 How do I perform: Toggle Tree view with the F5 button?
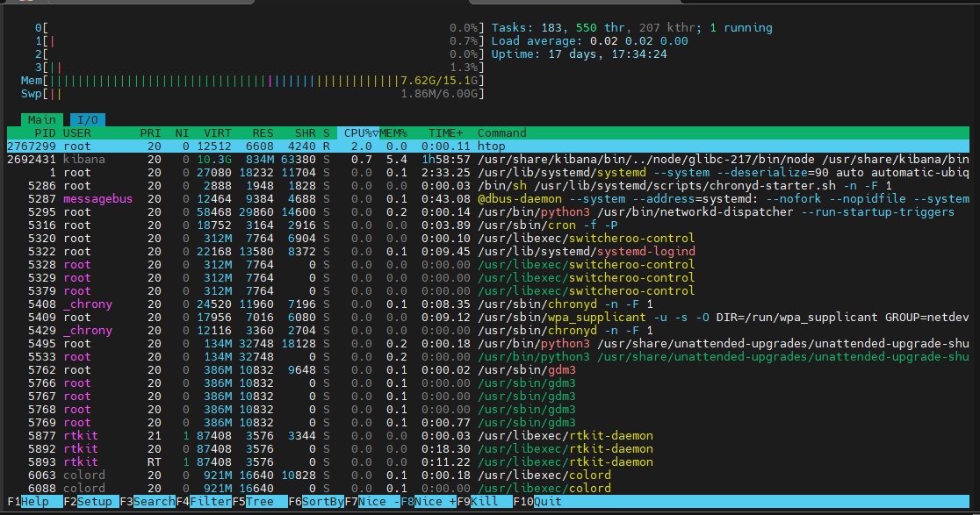[260, 501]
